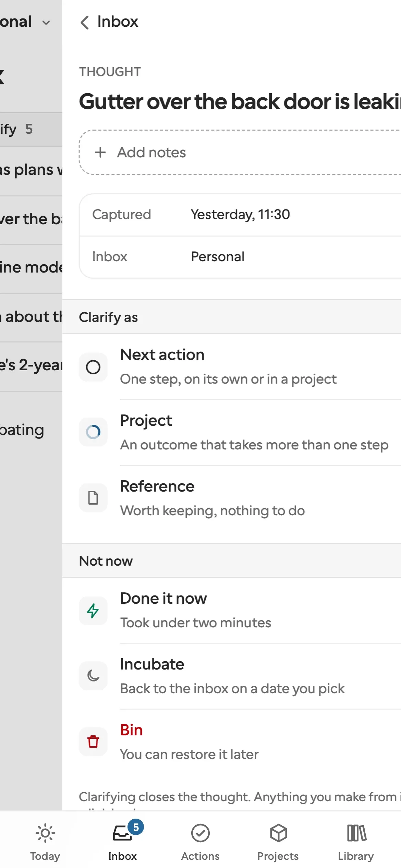Tap 'One step, on its own or in a project'

[228, 379]
